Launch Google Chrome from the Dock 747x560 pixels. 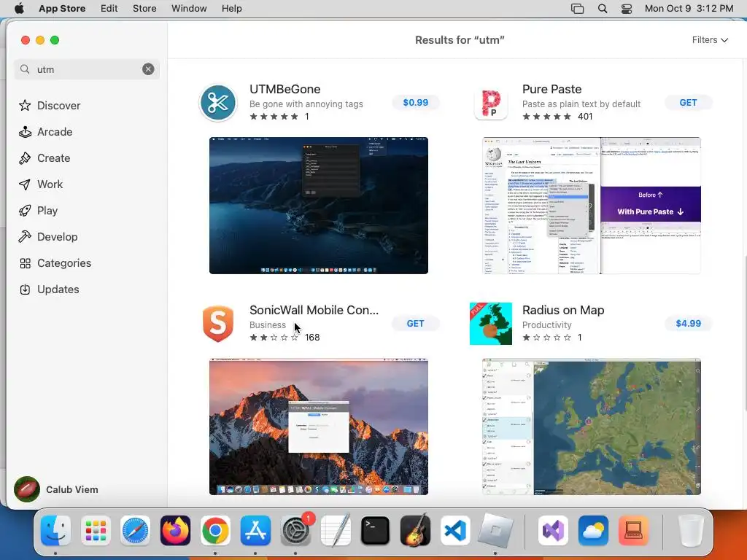[215, 530]
